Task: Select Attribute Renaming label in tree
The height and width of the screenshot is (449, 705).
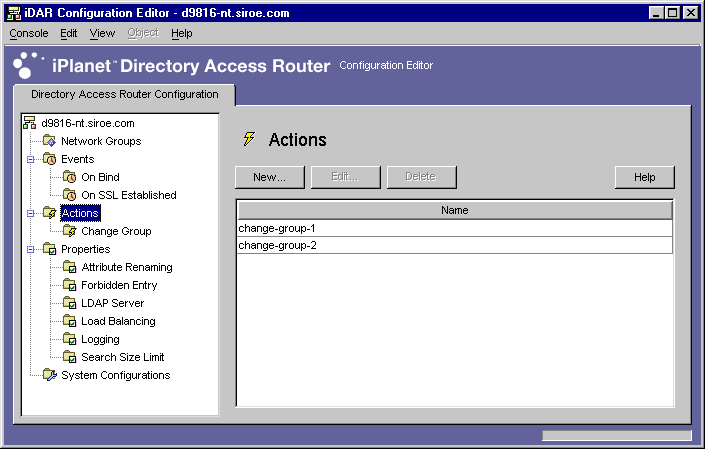Action: 127,267
